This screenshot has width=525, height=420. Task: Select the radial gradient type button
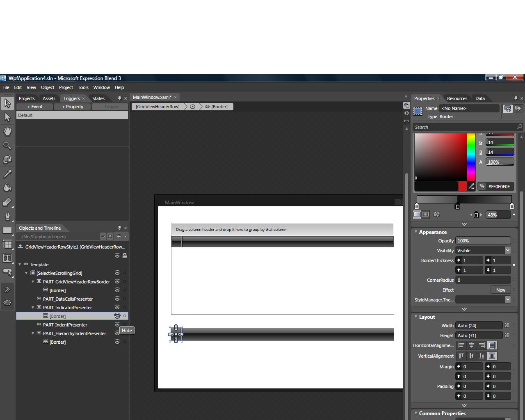click(x=425, y=215)
